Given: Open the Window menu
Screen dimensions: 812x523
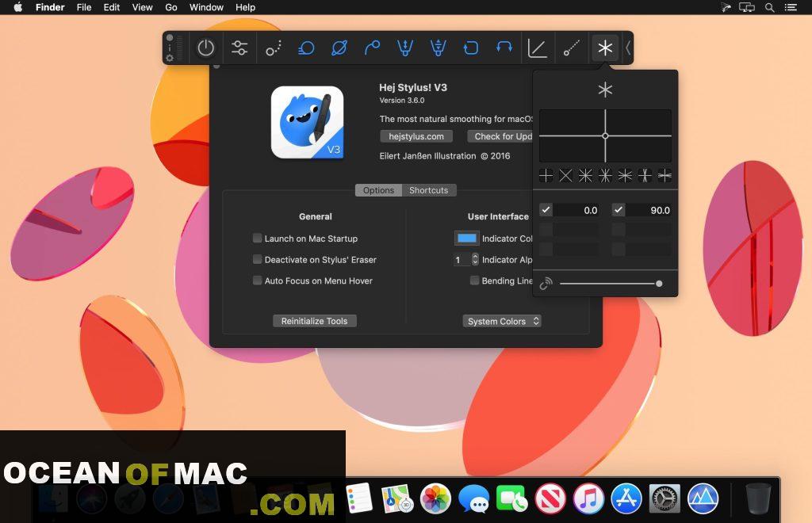Looking at the screenshot, I should [x=206, y=7].
